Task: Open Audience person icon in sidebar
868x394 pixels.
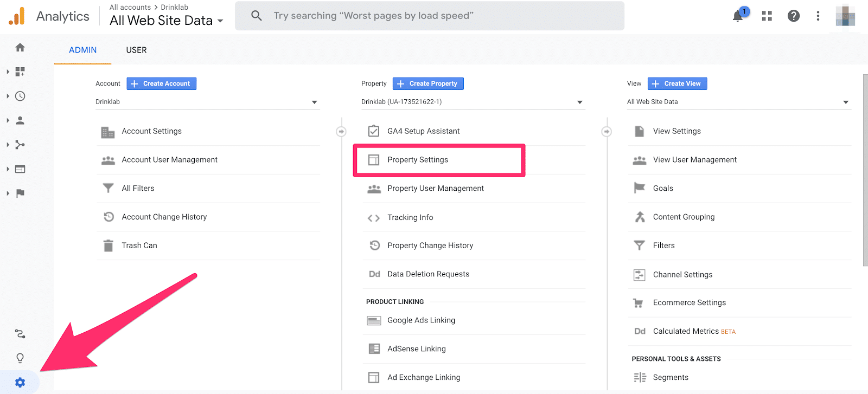Action: coord(20,120)
